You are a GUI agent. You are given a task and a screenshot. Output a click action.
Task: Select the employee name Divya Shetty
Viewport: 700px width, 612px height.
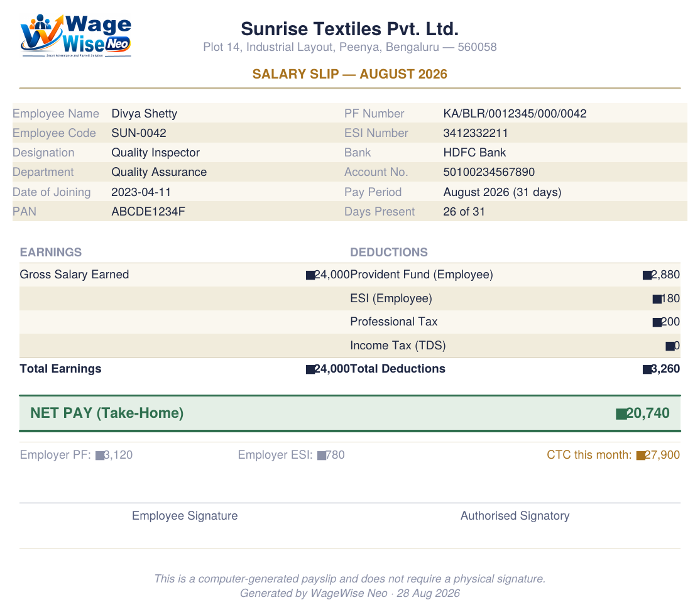[144, 113]
